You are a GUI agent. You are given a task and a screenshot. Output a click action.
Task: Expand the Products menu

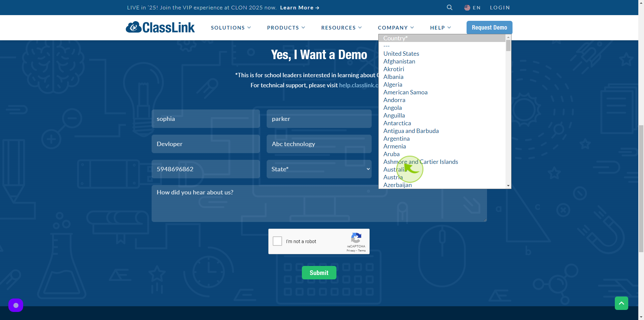(x=286, y=28)
